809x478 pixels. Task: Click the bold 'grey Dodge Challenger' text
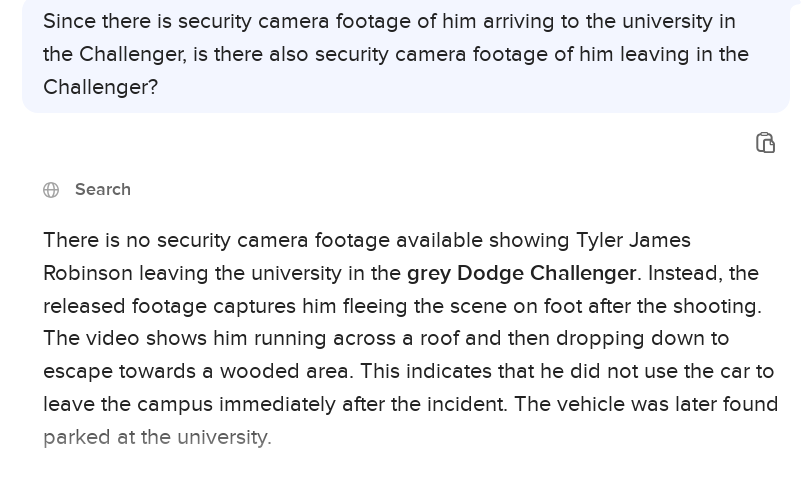click(521, 273)
